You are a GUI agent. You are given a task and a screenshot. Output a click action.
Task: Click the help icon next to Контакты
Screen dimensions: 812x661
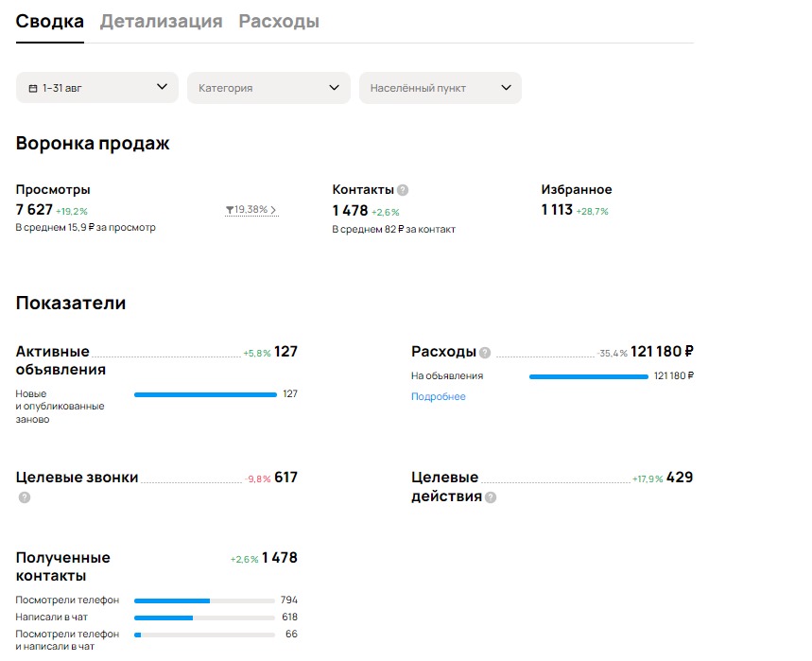[403, 190]
